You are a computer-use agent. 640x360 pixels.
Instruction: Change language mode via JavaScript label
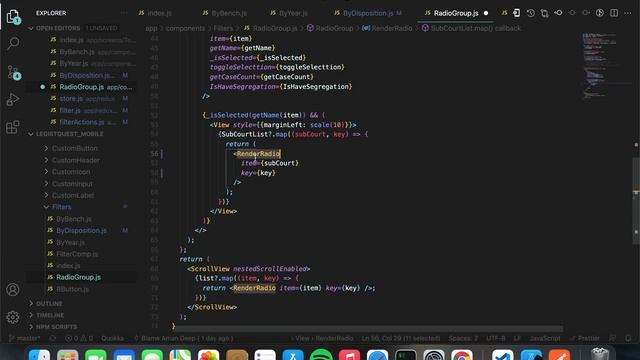pyautogui.click(x=545, y=338)
